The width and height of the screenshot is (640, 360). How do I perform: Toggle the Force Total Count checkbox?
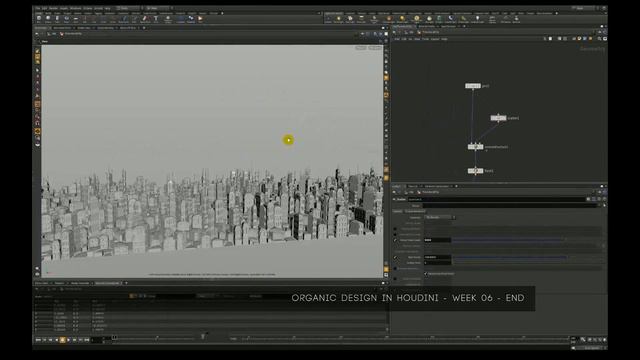395,240
